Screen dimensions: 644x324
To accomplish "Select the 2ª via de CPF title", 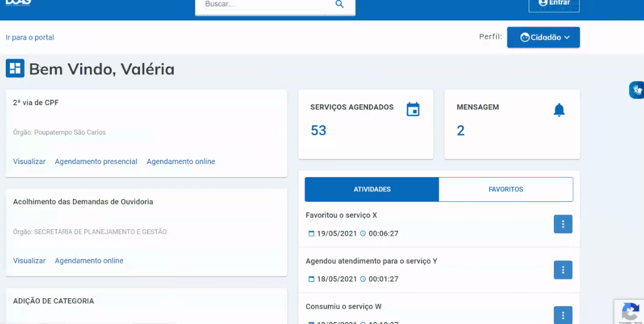I will (x=36, y=103).
